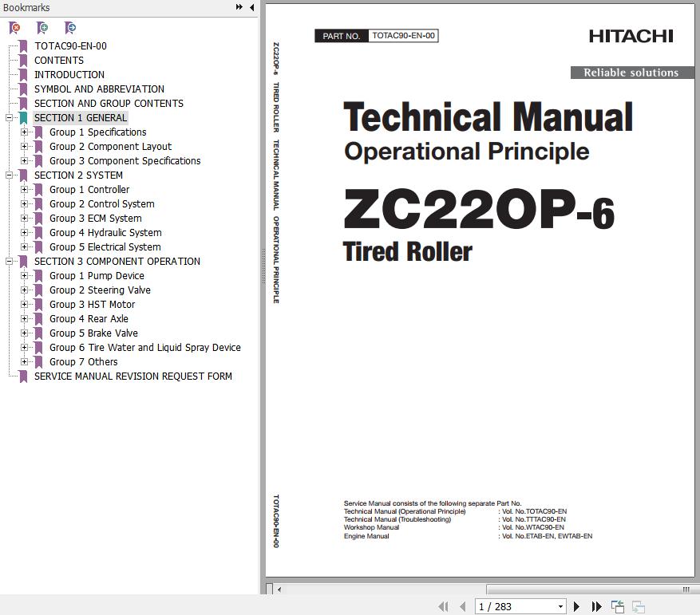Expand Group 2 Component Layout node

pos(24,147)
